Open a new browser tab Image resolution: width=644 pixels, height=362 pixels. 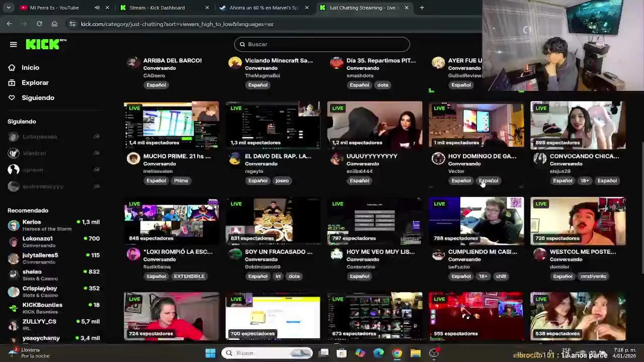tap(422, 8)
